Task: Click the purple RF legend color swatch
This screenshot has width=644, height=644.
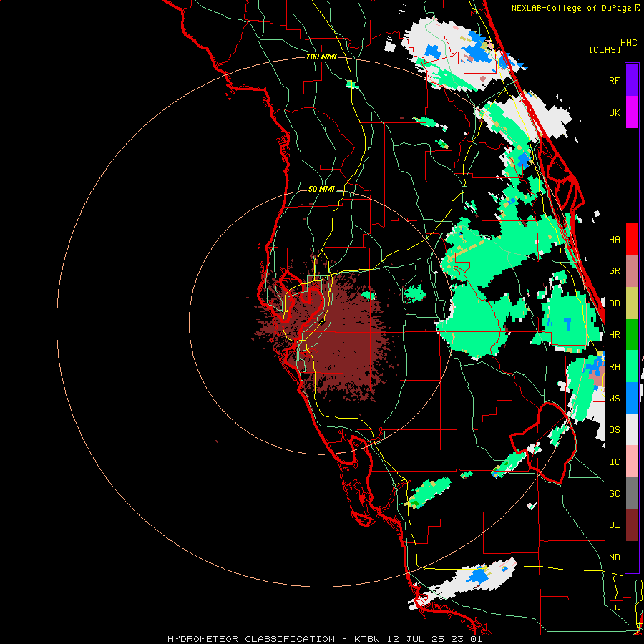Action: (x=632, y=80)
